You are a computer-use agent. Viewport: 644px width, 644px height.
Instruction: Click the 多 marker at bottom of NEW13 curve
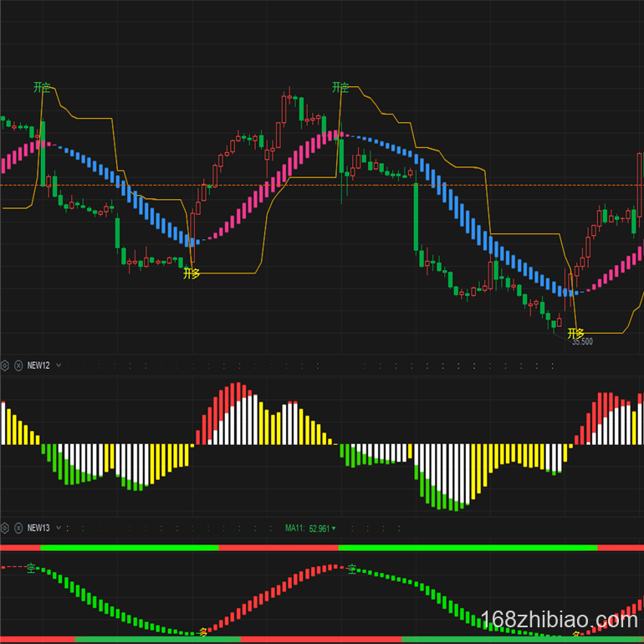click(202, 633)
